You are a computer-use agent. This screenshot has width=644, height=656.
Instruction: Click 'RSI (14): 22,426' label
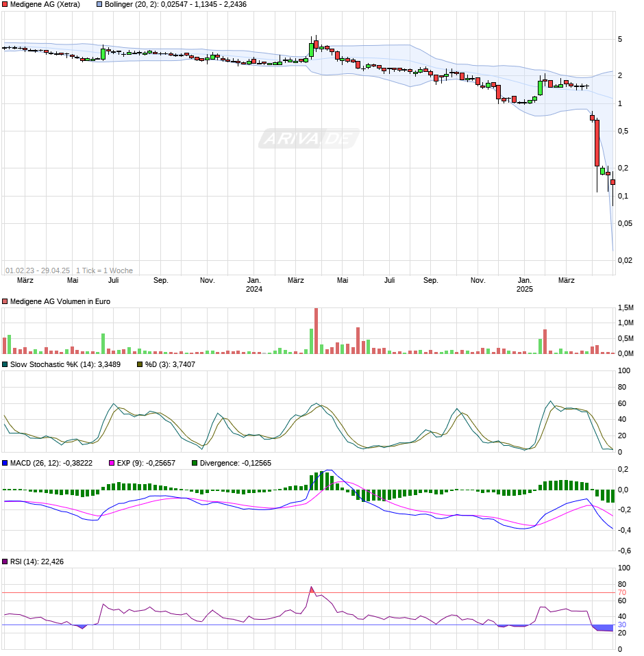[x=37, y=562]
